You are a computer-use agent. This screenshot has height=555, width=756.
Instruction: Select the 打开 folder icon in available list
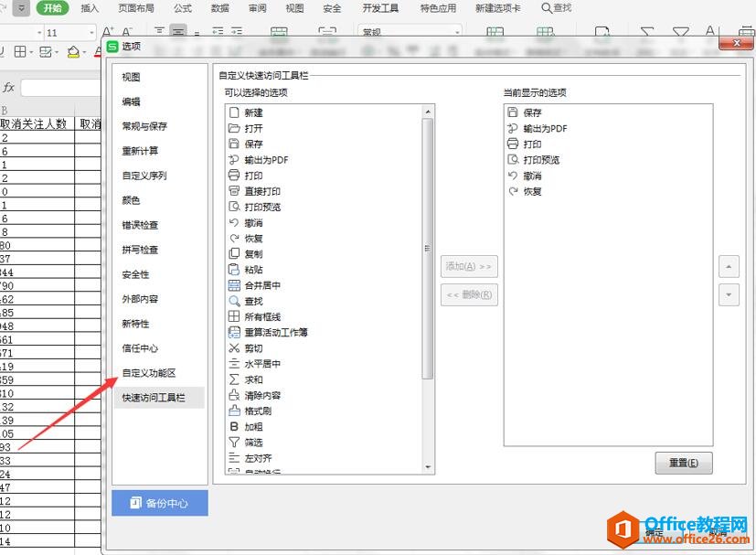click(234, 128)
